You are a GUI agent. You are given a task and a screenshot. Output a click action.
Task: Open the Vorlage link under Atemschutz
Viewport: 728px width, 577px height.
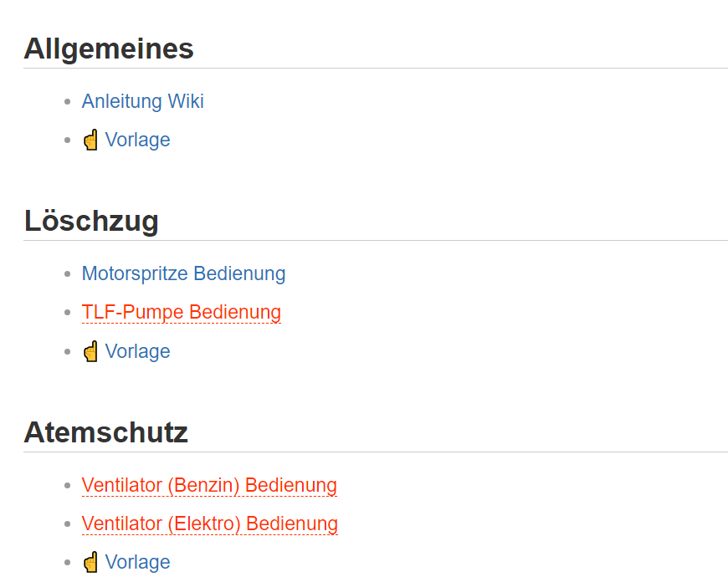[x=137, y=562]
